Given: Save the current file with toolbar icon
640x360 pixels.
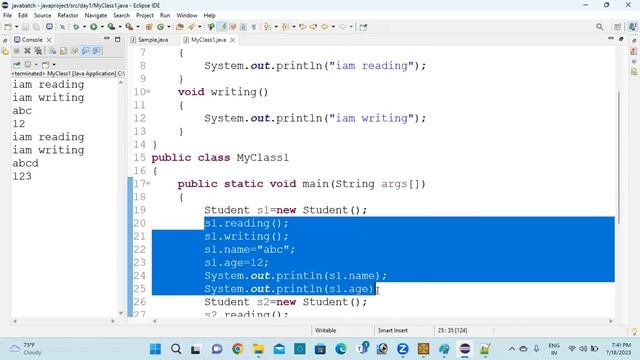Looking at the screenshot, I should coord(25,27).
